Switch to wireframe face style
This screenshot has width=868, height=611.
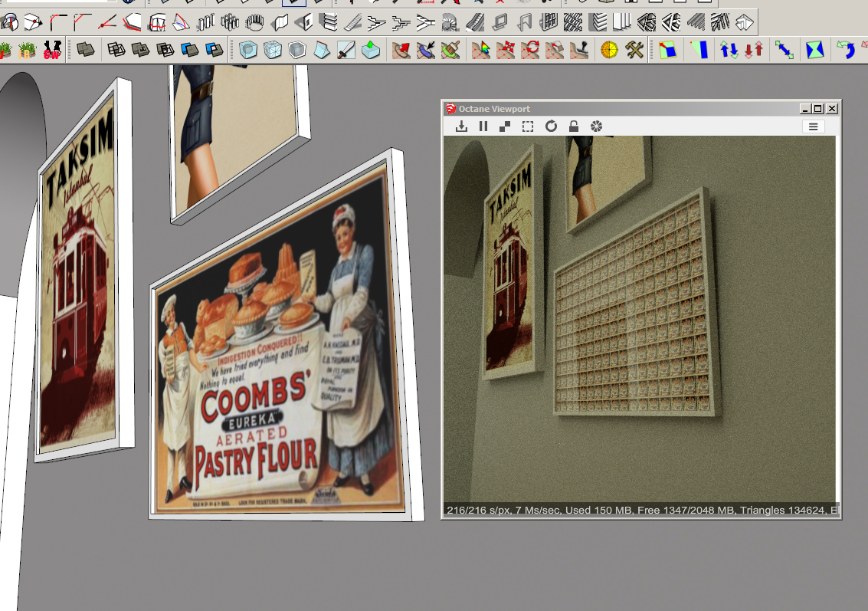pyautogui.click(x=116, y=50)
